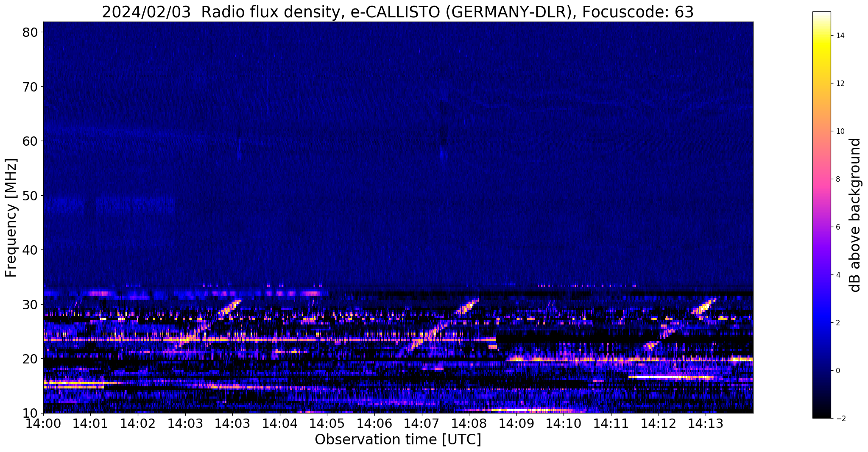Click the 10 tick on frequency axis

click(31, 413)
